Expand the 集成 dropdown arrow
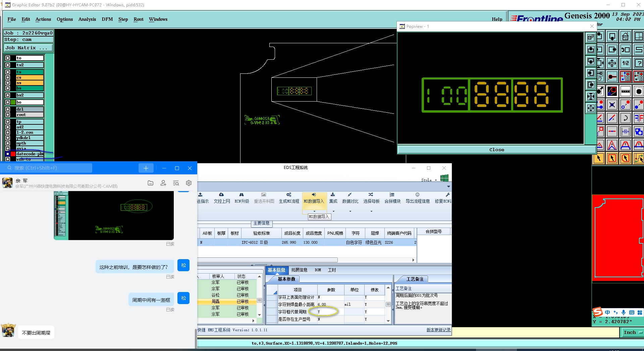Screen dimensions: 644x351 coord(333,211)
